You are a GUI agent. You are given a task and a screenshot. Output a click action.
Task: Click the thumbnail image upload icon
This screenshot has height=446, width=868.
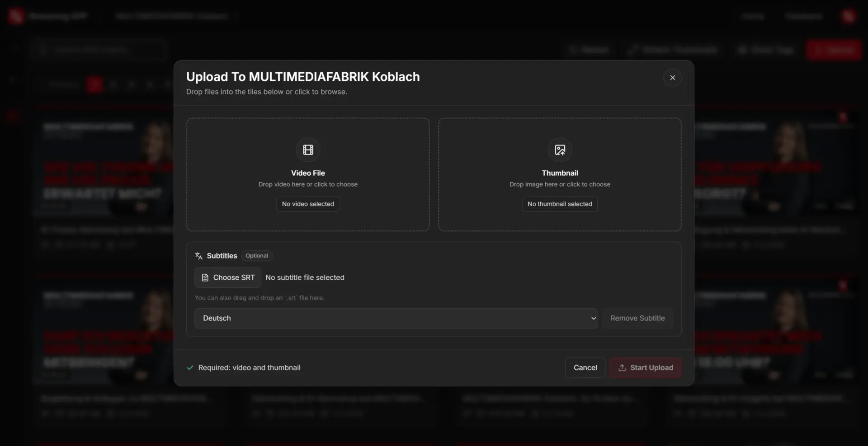pyautogui.click(x=560, y=150)
